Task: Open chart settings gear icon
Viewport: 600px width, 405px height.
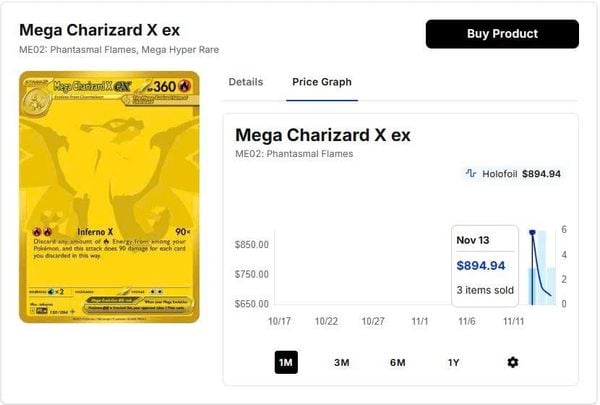Action: tap(513, 362)
